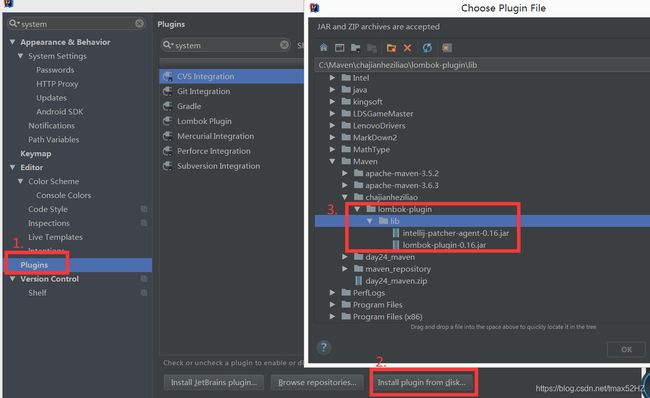Screen dimensions: 650x398
Task: Click the Home directory icon
Action: pos(324,48)
